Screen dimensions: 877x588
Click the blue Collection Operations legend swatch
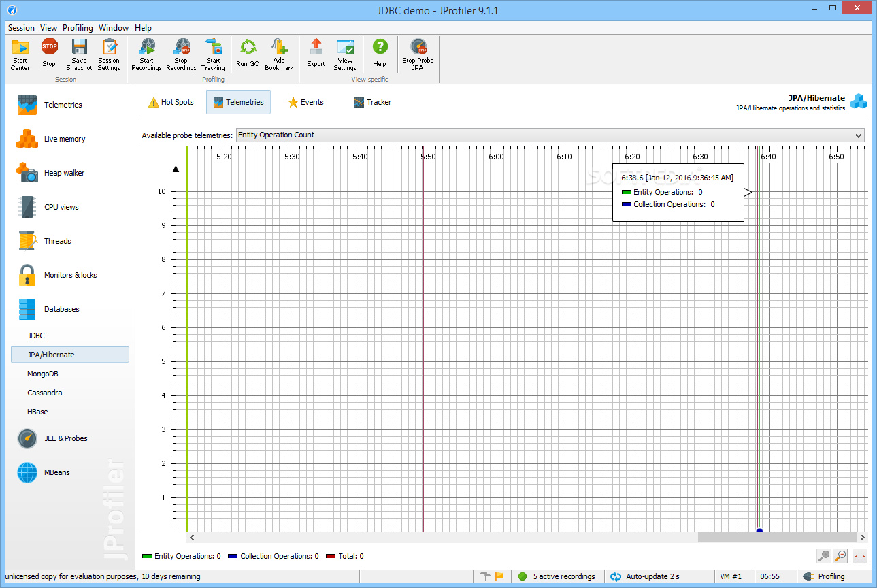(x=233, y=556)
